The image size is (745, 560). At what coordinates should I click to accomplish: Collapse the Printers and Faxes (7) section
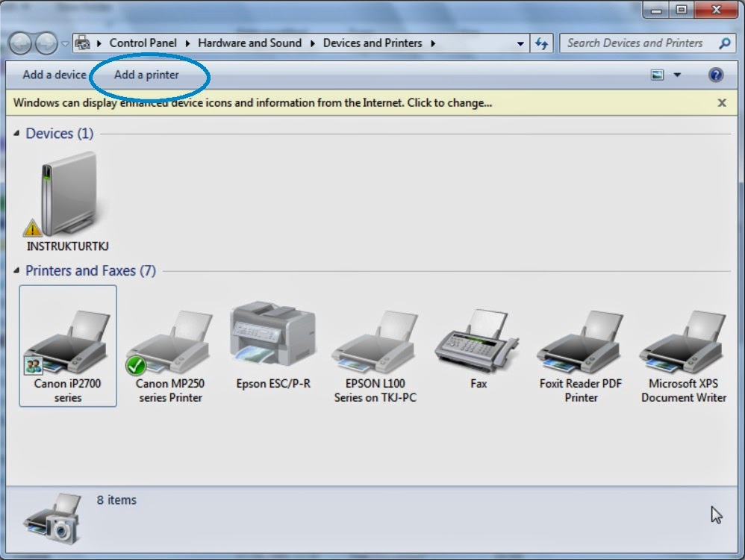tap(16, 270)
